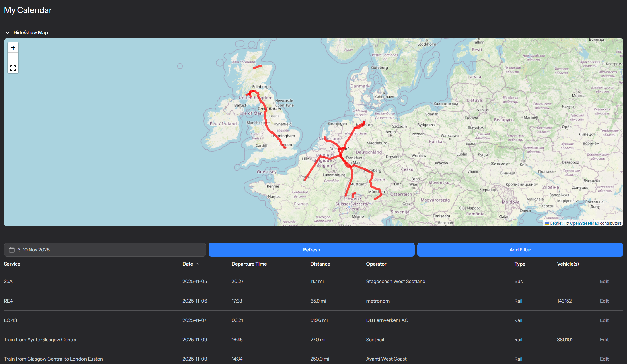Click the Operator column header
This screenshot has width=627, height=364.
(376, 264)
